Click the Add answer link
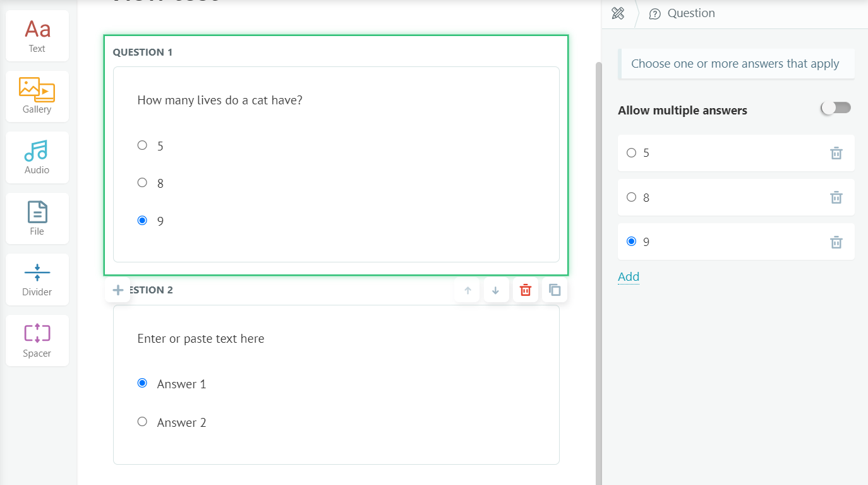Screen dimensions: 868x485 629,277
